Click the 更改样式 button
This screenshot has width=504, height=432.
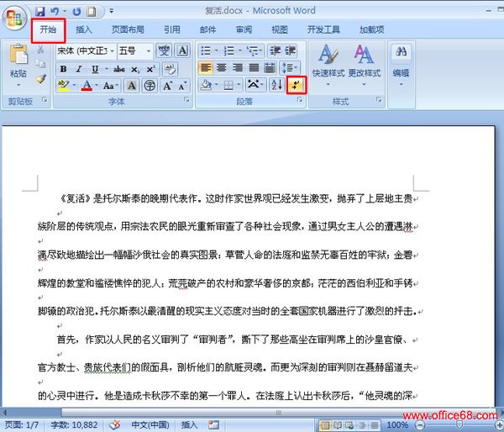click(365, 63)
